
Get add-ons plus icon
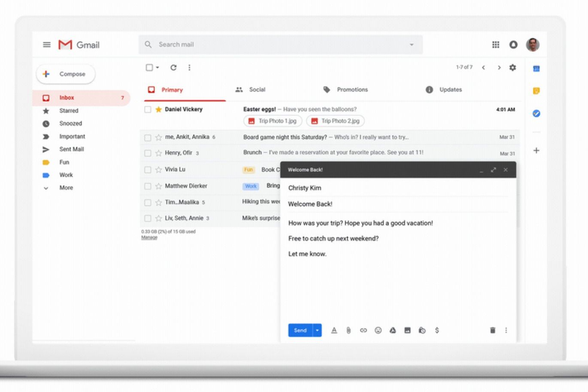point(536,150)
